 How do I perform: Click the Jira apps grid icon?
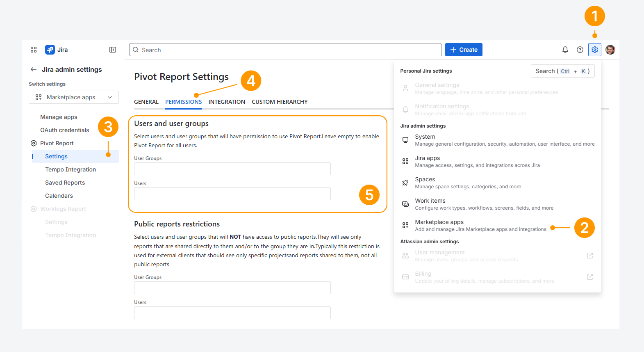405,161
